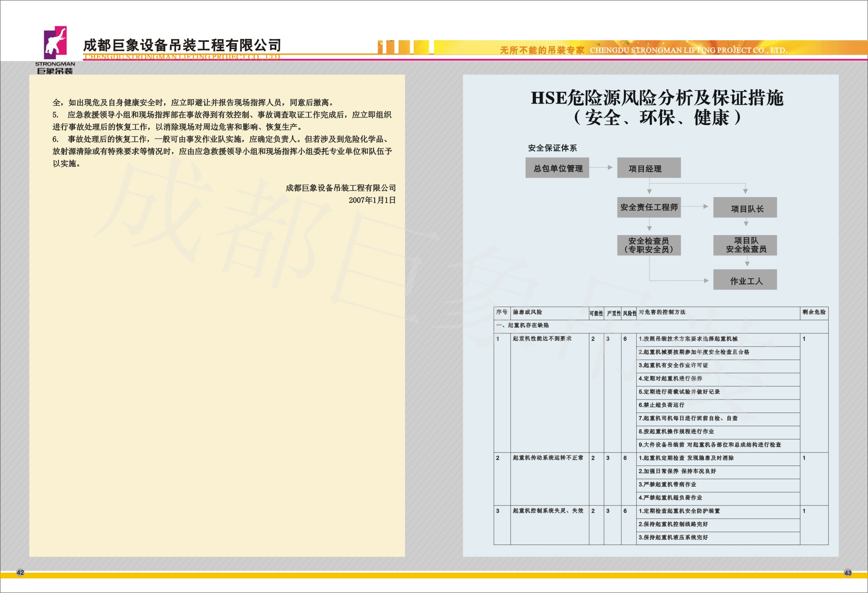Select the 起重机性能达不到要求 table cell

pos(542,339)
